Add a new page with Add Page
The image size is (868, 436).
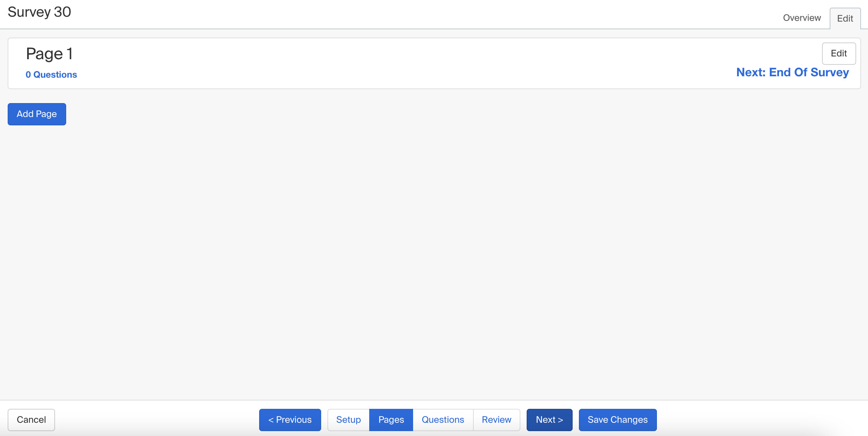pyautogui.click(x=37, y=114)
